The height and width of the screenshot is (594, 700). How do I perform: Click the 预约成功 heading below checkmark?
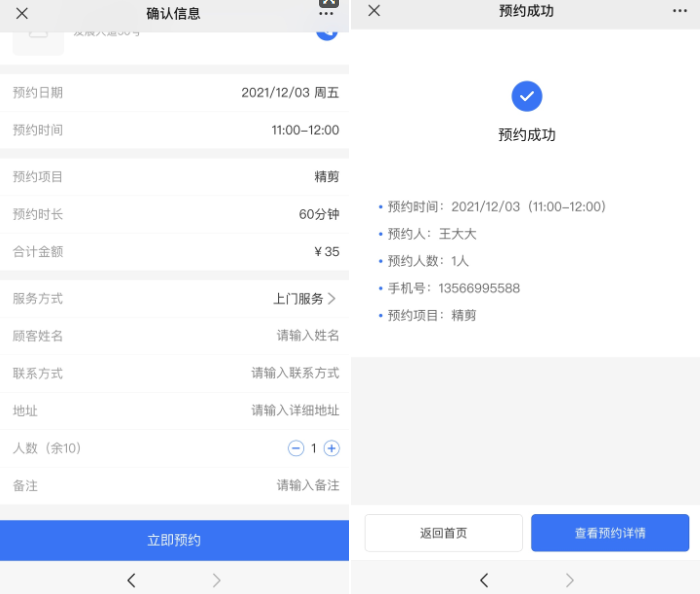[527, 135]
